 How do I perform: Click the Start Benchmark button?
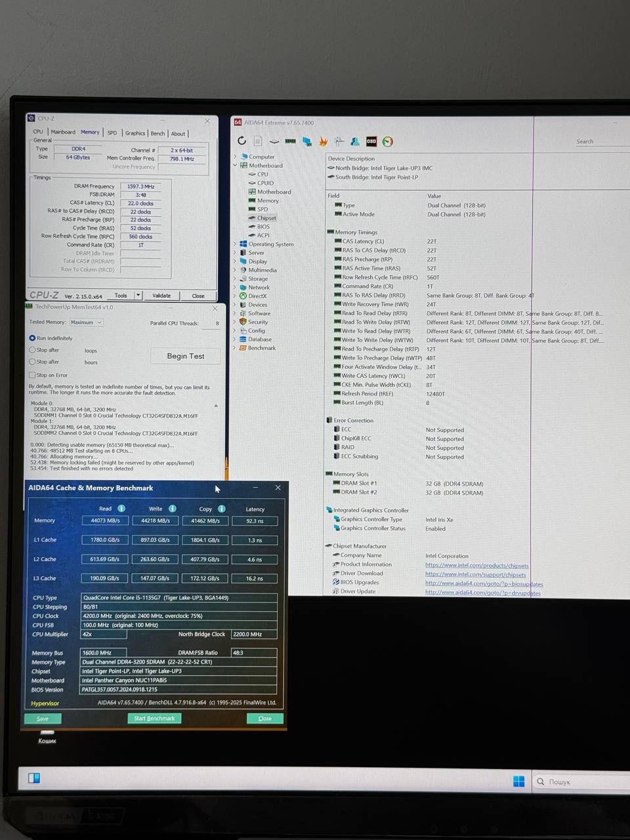[x=154, y=718]
